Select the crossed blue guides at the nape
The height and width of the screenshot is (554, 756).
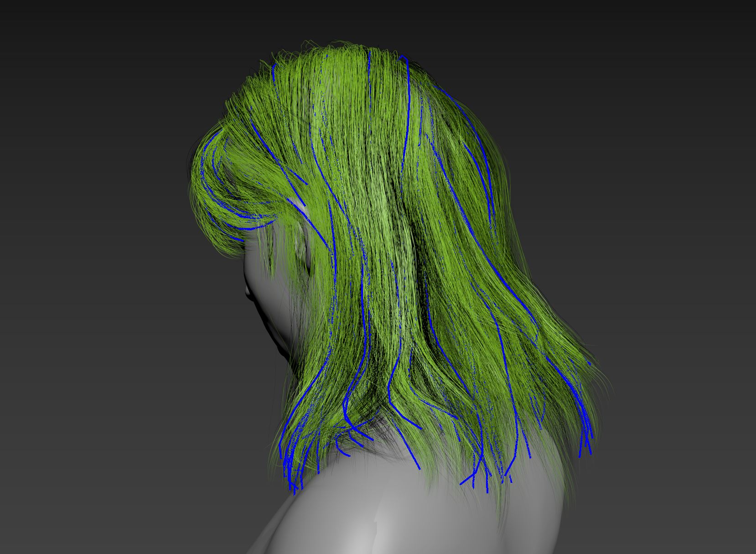pyautogui.click(x=353, y=433)
